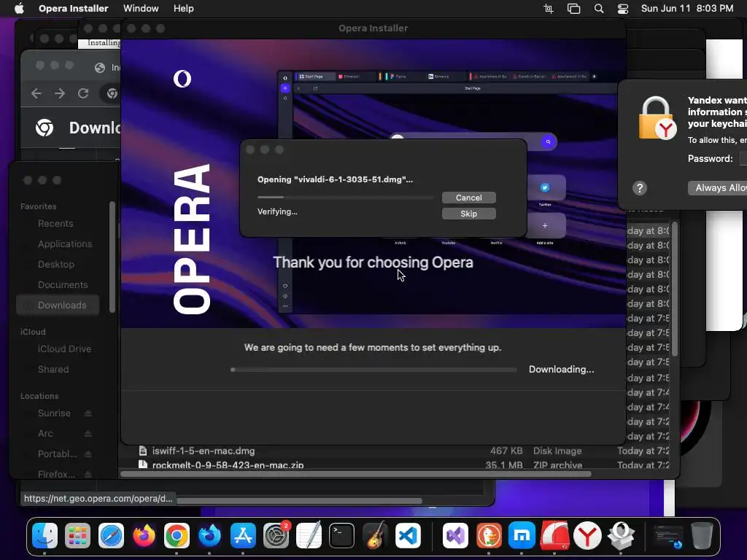
Task: Launch DuckDuckGo browser from the Dock
Action: pos(489,536)
